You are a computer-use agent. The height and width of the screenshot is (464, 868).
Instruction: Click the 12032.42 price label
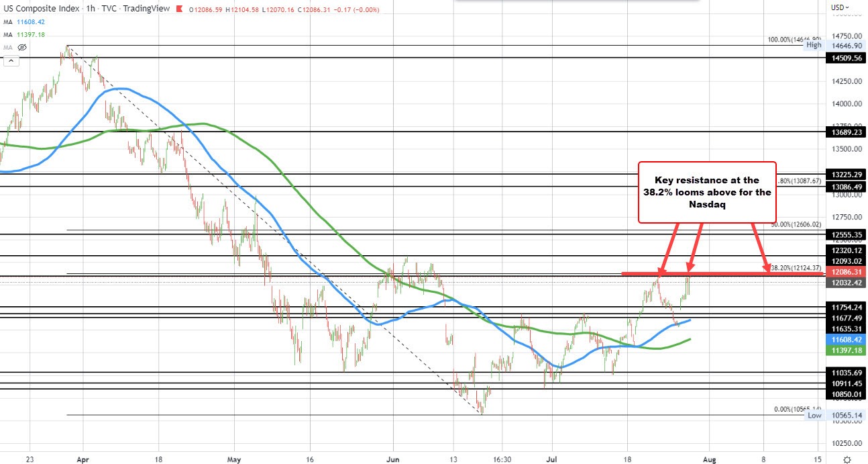(846, 283)
